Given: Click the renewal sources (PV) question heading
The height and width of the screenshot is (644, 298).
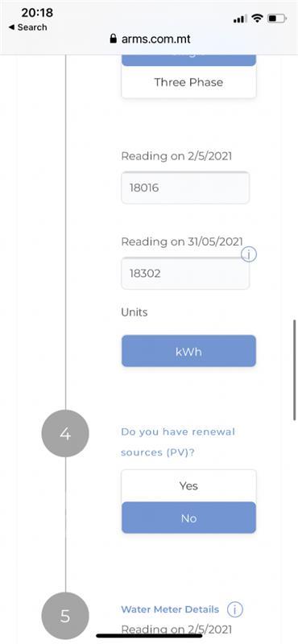Looking at the screenshot, I should pos(178,442).
